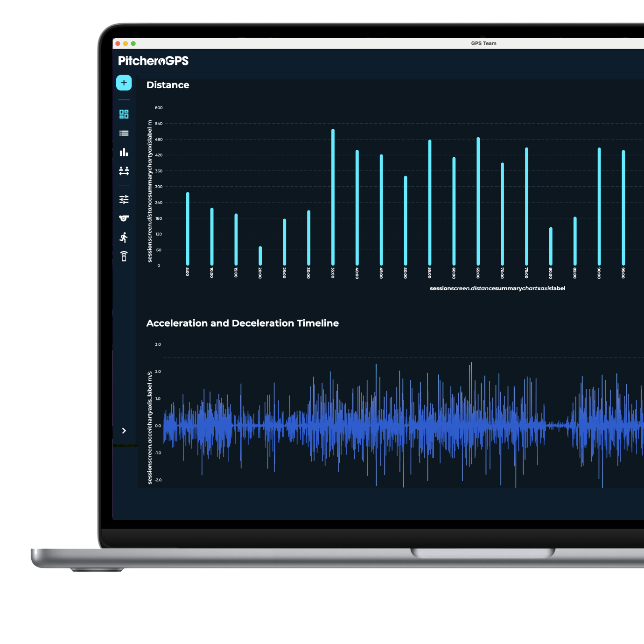644x644 pixels.
Task: Click the distance chart x-axis label text
Action: pyautogui.click(x=497, y=288)
